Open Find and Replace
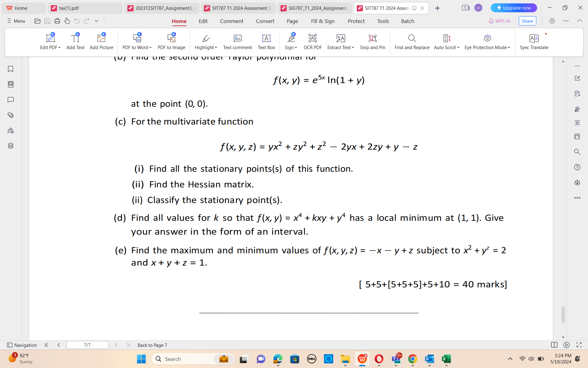 412,42
